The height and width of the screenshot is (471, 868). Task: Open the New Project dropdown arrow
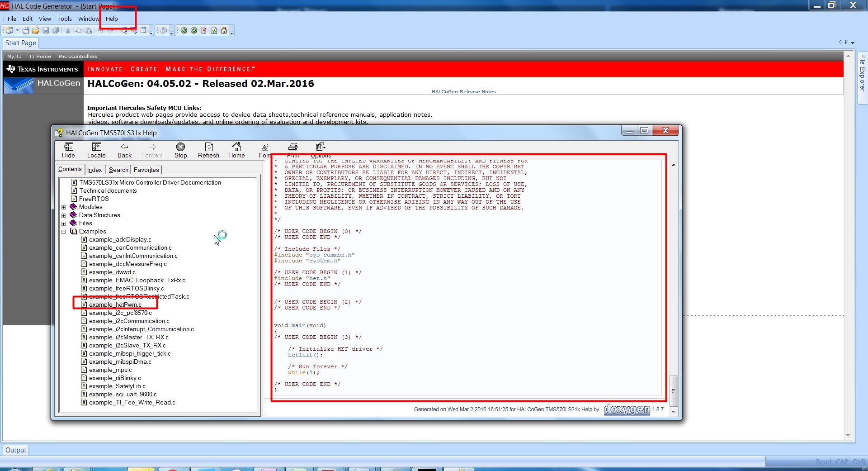(x=18, y=30)
